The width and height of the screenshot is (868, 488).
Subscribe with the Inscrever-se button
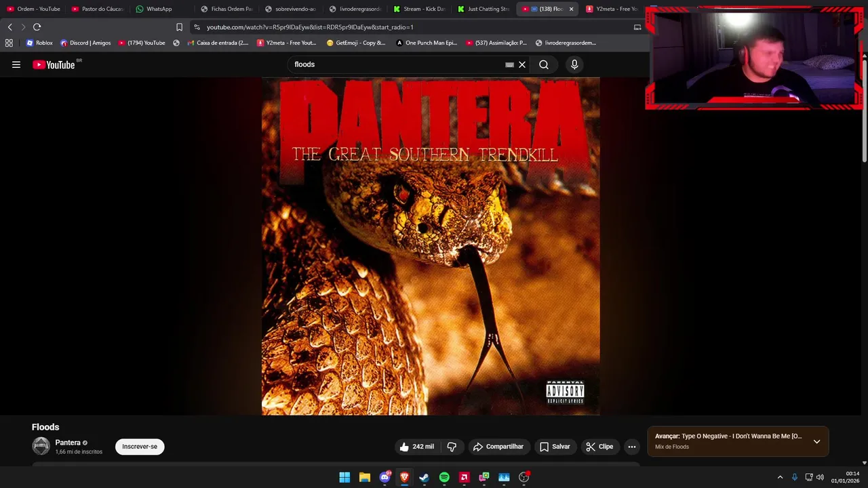coord(140,447)
